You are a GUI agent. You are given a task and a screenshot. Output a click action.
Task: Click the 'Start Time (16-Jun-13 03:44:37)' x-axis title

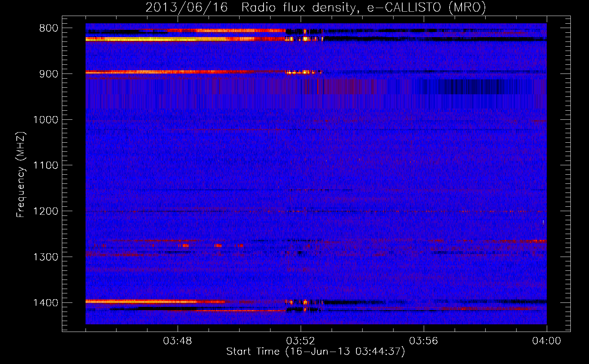coord(316,352)
